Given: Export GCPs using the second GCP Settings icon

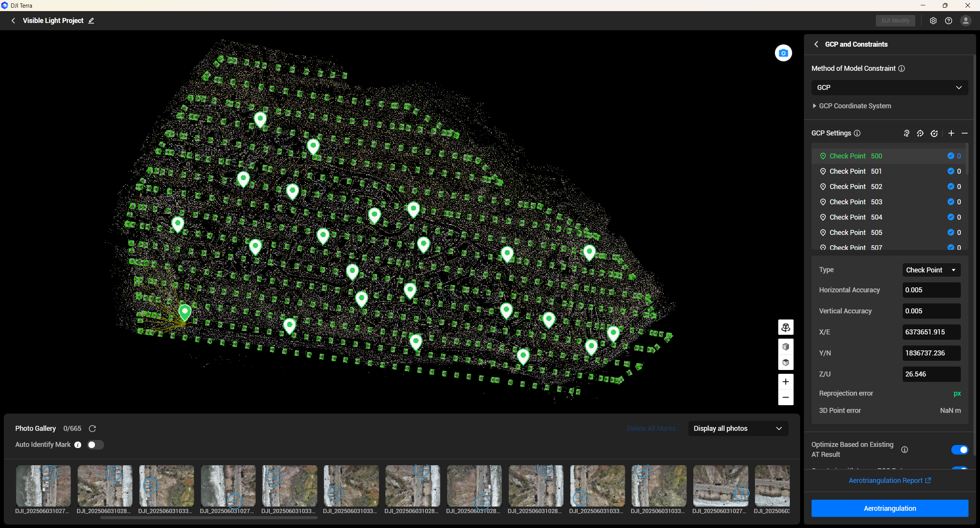Looking at the screenshot, I should 920,133.
